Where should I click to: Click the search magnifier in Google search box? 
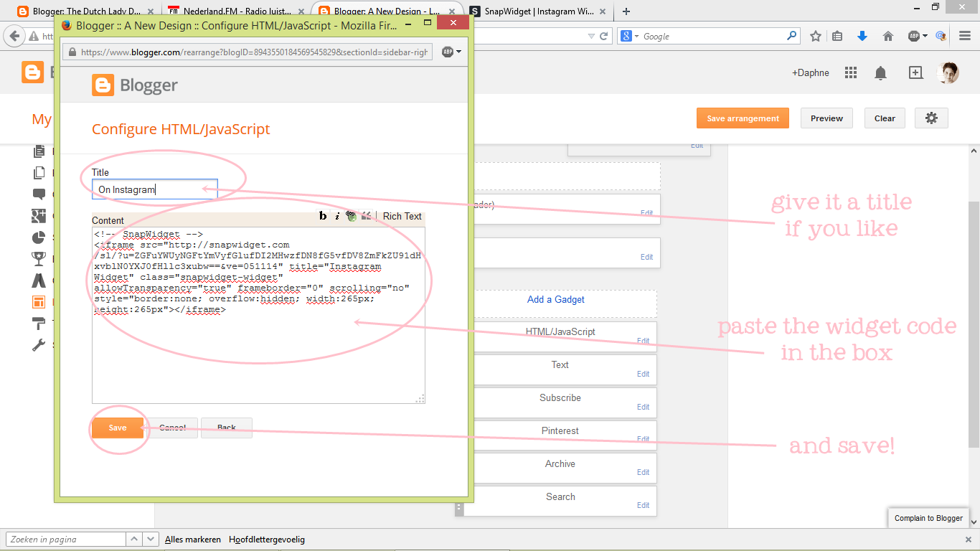(792, 36)
